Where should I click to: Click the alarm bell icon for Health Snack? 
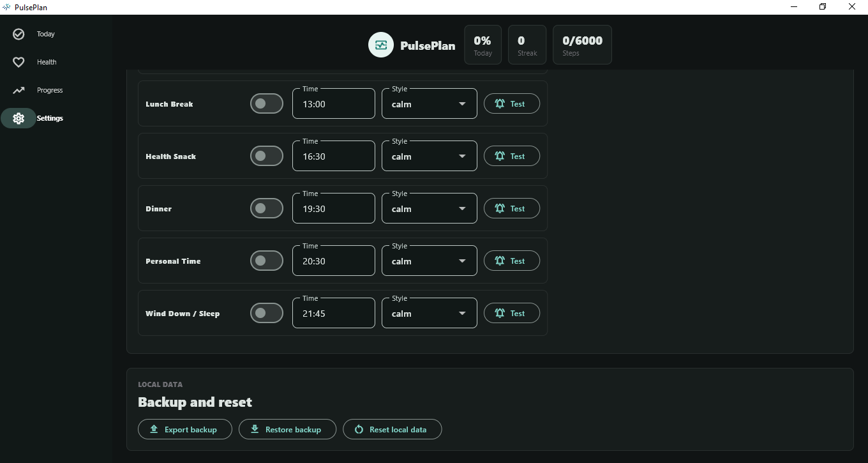(x=500, y=156)
